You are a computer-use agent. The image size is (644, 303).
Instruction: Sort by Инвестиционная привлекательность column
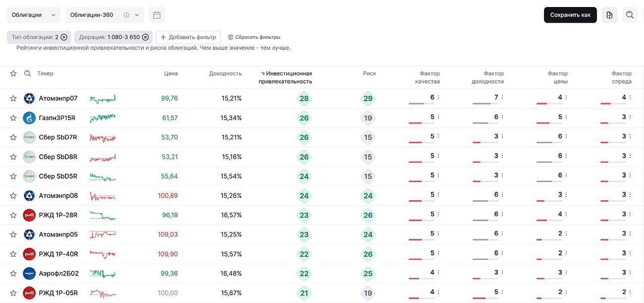click(x=286, y=77)
